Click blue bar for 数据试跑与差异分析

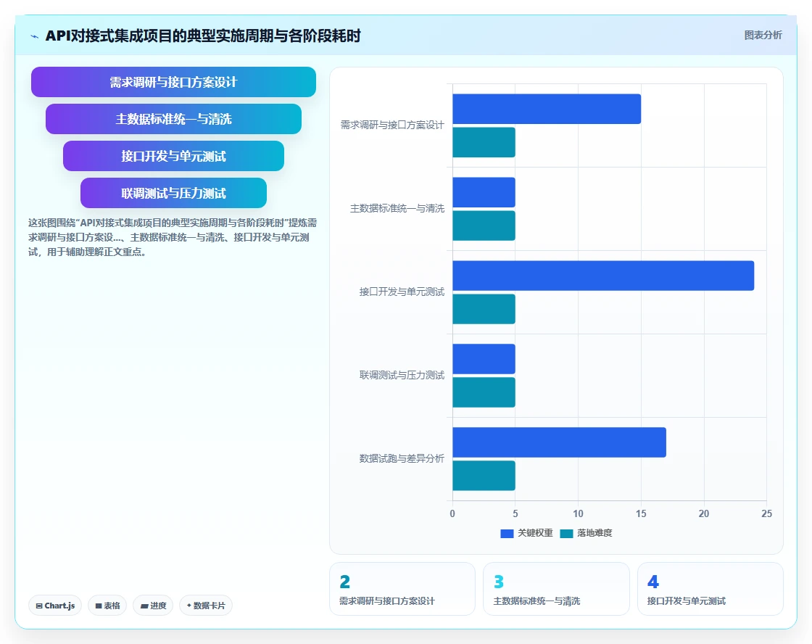coord(559,442)
